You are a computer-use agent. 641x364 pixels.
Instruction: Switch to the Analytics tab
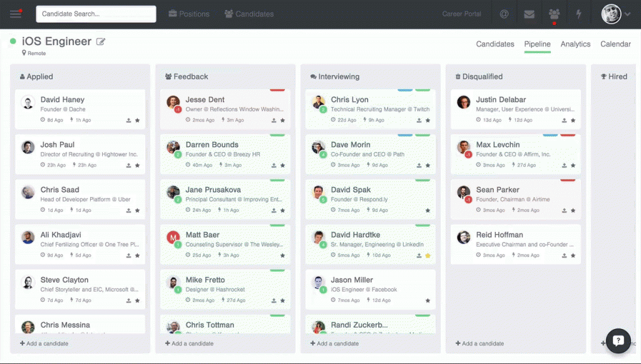click(575, 44)
